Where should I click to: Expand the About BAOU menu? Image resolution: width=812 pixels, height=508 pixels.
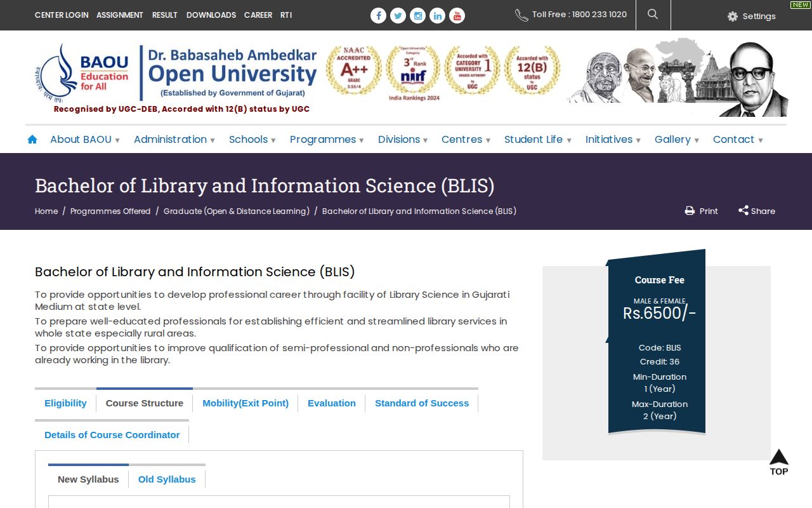(x=85, y=140)
